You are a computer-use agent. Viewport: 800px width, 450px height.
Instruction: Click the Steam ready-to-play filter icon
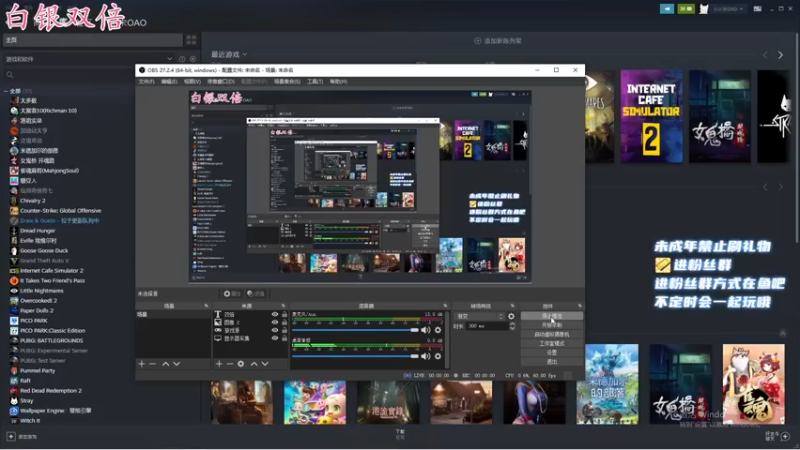pyautogui.click(x=193, y=59)
